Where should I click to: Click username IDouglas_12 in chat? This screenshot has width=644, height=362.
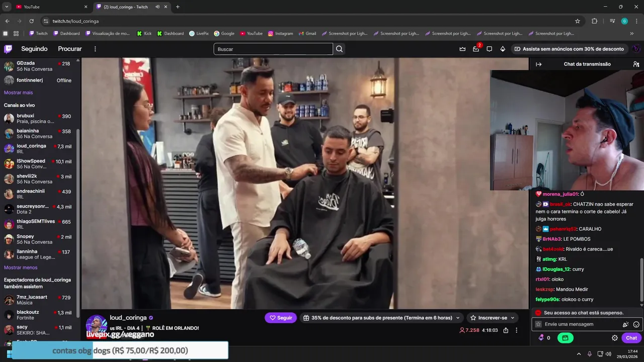[x=556, y=269]
